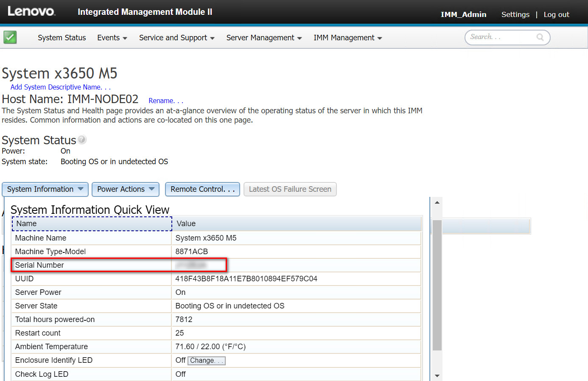Click the Change button for Enclosure Identify LED
Viewport: 588px width, 381px height.
pos(207,361)
